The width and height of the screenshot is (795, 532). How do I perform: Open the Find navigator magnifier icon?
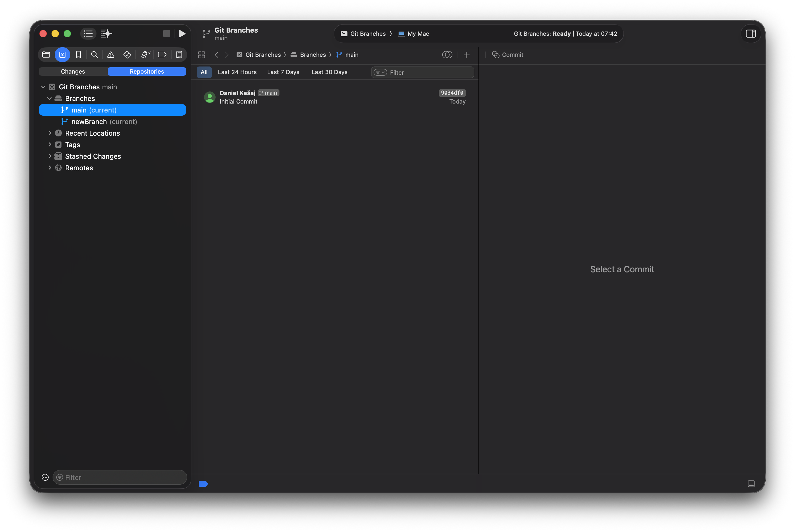94,54
